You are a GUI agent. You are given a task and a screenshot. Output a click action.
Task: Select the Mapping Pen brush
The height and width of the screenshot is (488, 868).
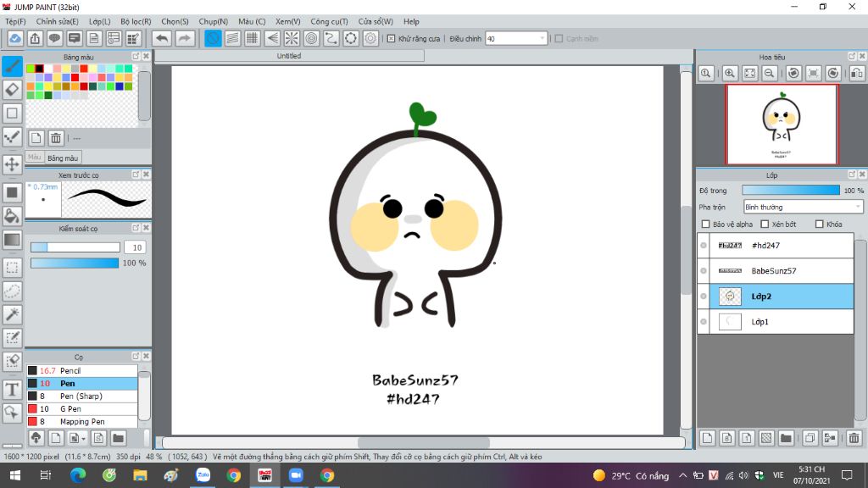coord(82,422)
